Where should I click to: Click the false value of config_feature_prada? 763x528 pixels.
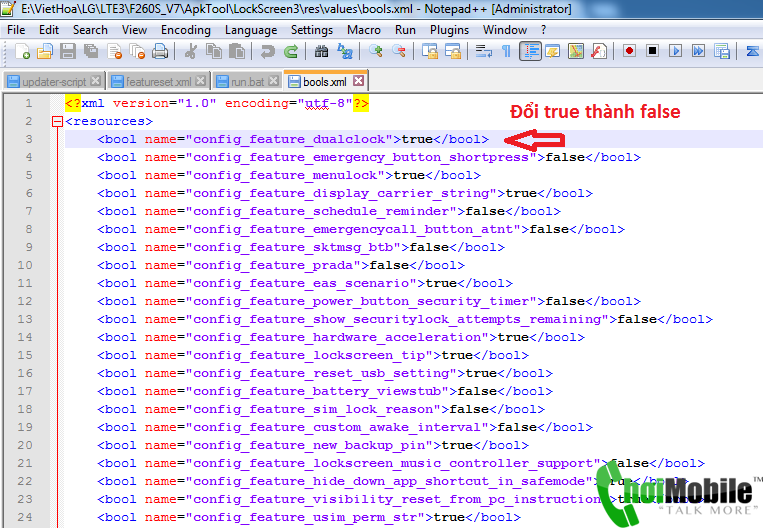[x=389, y=265]
